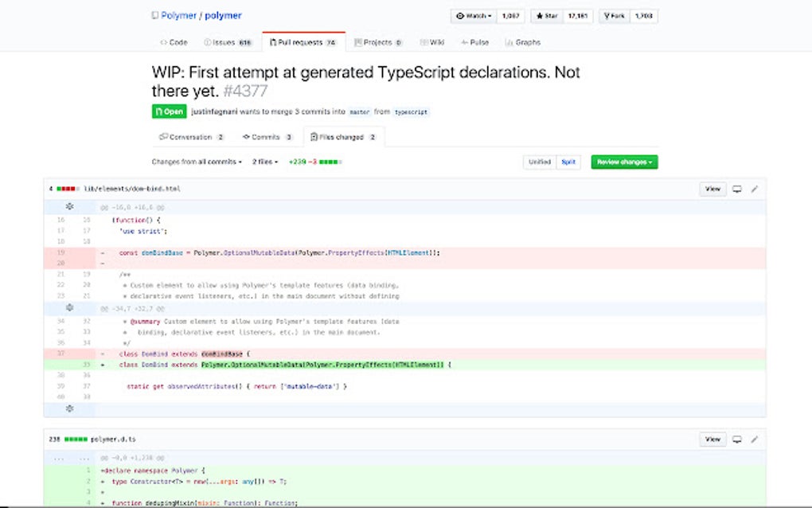Expand hidden diff lines above line 16

[69, 207]
